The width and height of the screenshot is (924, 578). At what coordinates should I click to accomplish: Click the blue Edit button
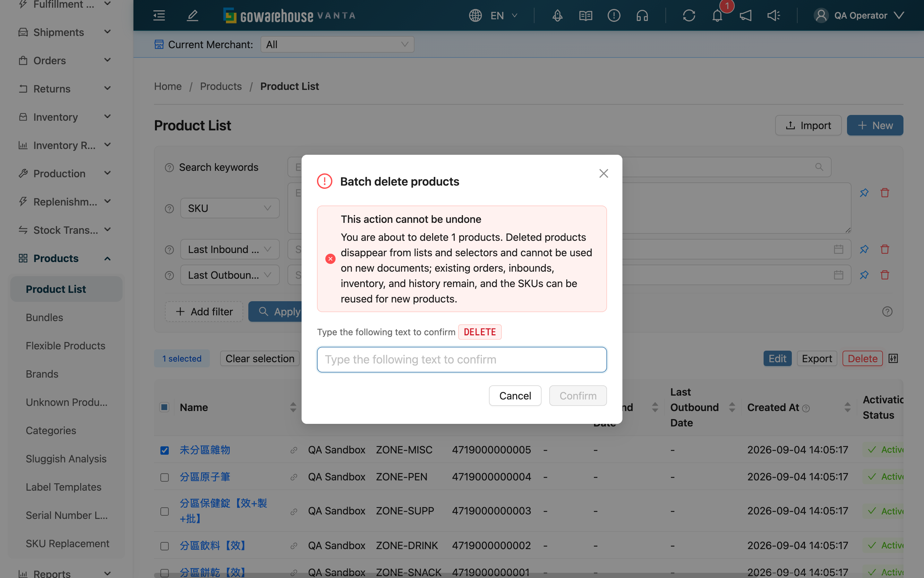[777, 359]
